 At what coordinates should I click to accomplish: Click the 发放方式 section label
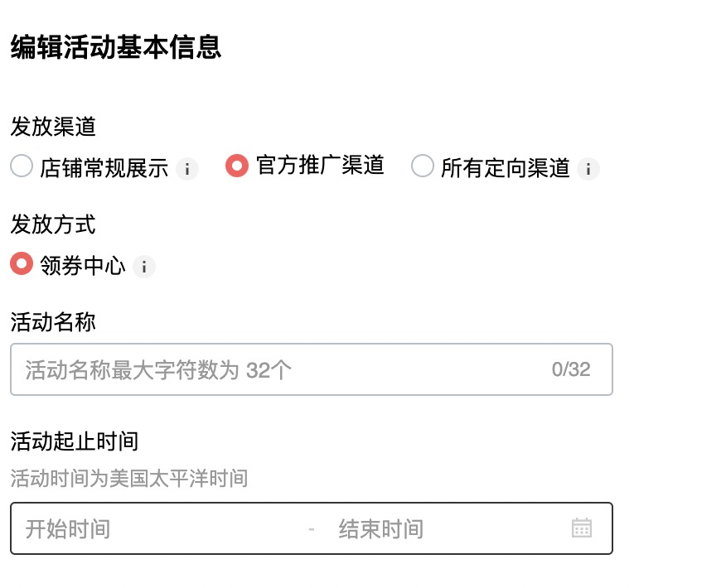coord(51,224)
